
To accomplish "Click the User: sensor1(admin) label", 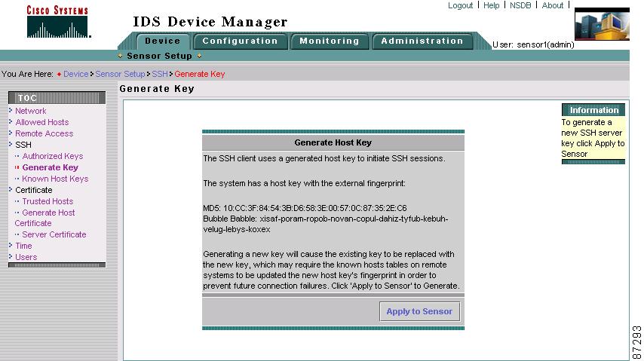I will click(533, 44).
